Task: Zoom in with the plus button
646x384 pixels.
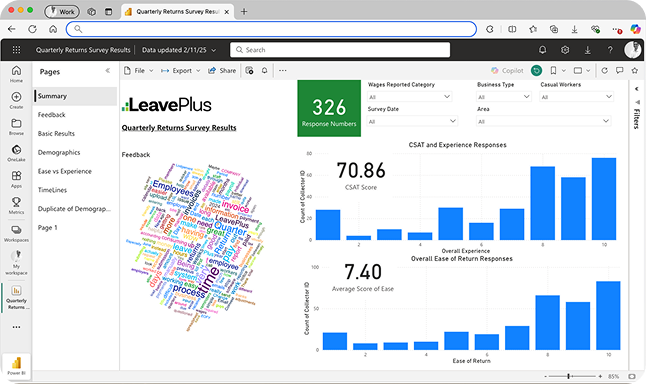Action: click(600, 376)
